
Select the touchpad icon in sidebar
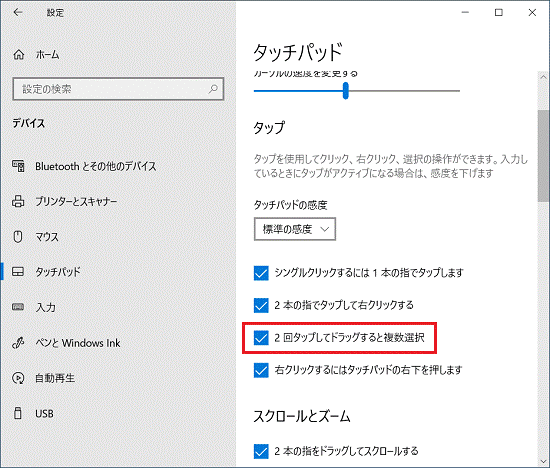(18, 272)
